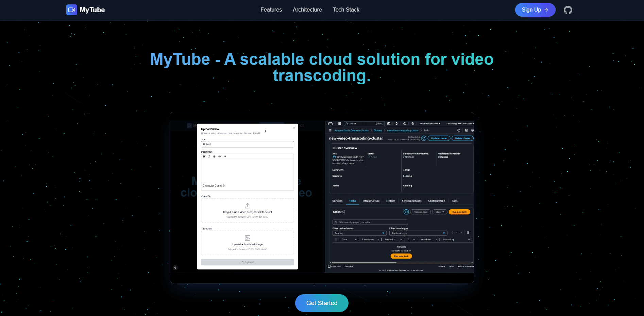
Task: Click the video upload arrow icon
Action: click(248, 206)
